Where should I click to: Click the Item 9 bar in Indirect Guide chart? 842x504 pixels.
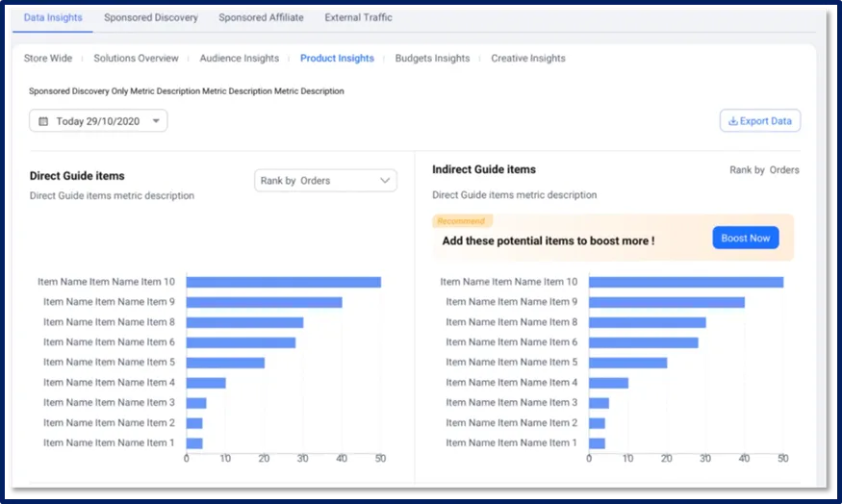(x=666, y=302)
